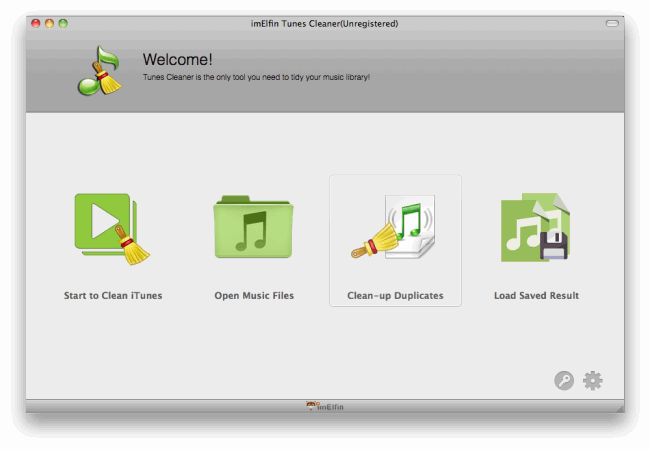Click the Start to Clean iTunes label
Screen dimensions: 650x449
point(113,296)
